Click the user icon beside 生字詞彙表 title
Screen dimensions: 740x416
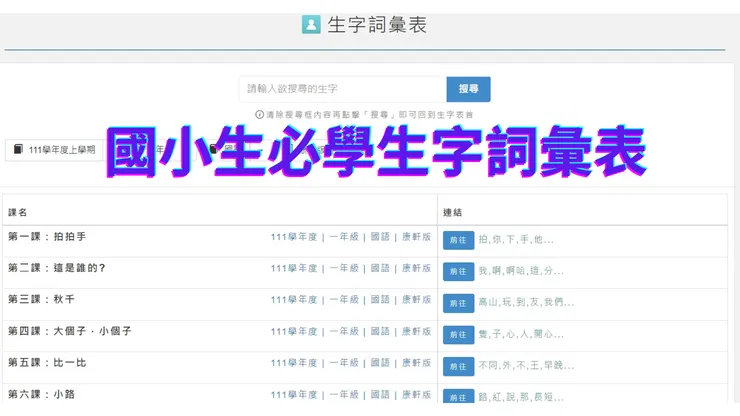pyautogui.click(x=311, y=25)
